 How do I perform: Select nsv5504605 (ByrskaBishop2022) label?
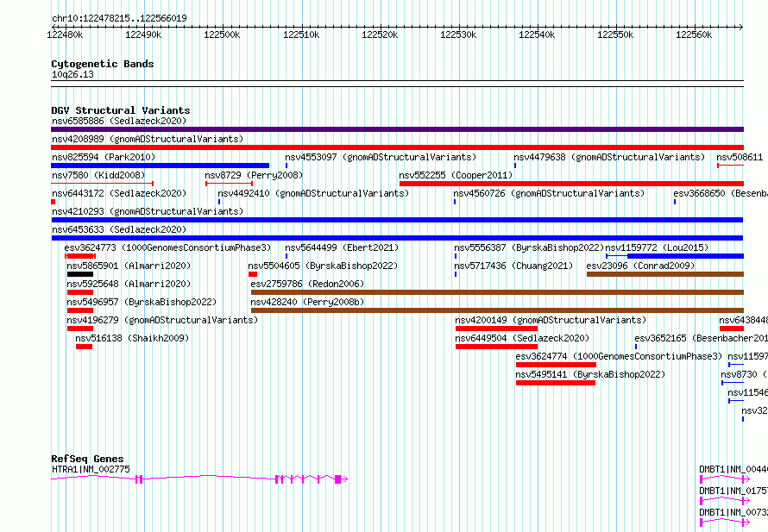click(x=323, y=266)
